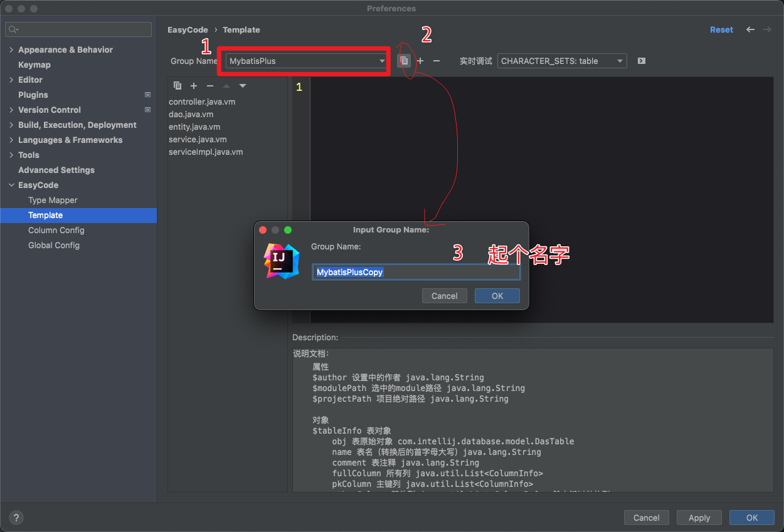
Task: Expand the Version Control section
Action: [x=11, y=110]
